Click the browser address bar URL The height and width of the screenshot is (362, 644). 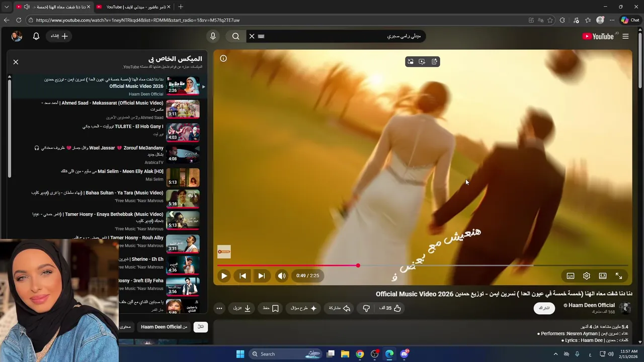pos(138,20)
